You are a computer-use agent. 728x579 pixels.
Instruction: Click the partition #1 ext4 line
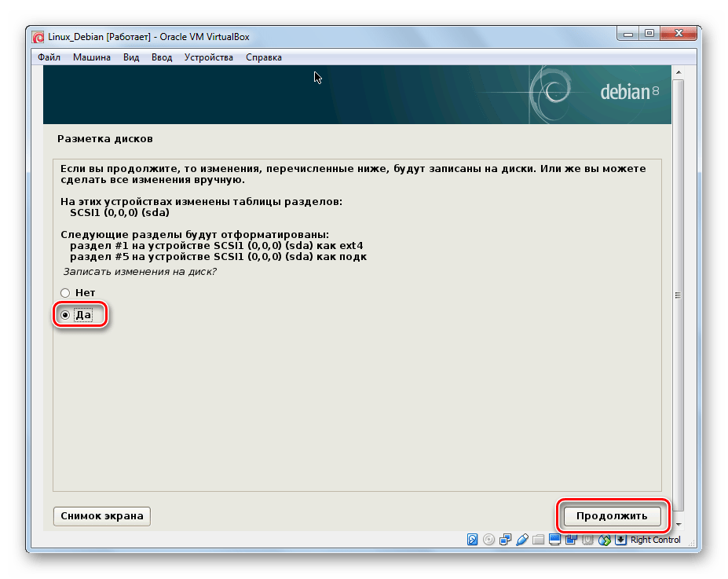216,246
